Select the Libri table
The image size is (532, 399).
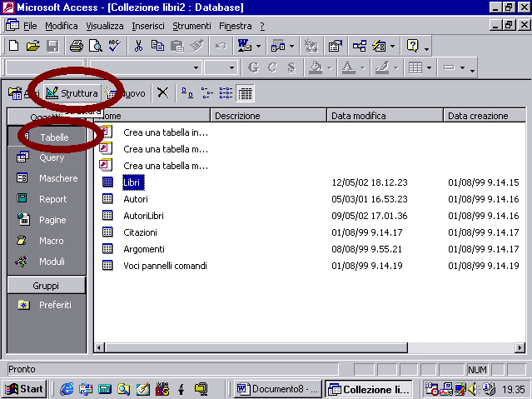click(x=133, y=182)
